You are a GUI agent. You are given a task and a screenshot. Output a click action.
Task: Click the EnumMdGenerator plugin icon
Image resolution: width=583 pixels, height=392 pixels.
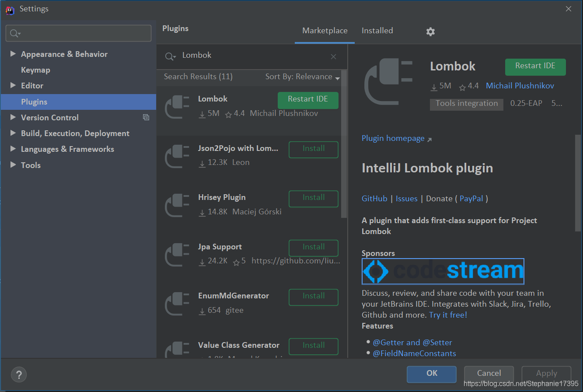pos(177,304)
